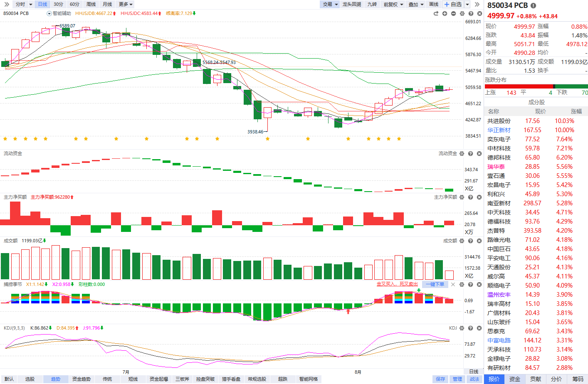The width and height of the screenshot is (588, 384).
Task: Switch to the 周线 period tab
Action: (91, 4)
